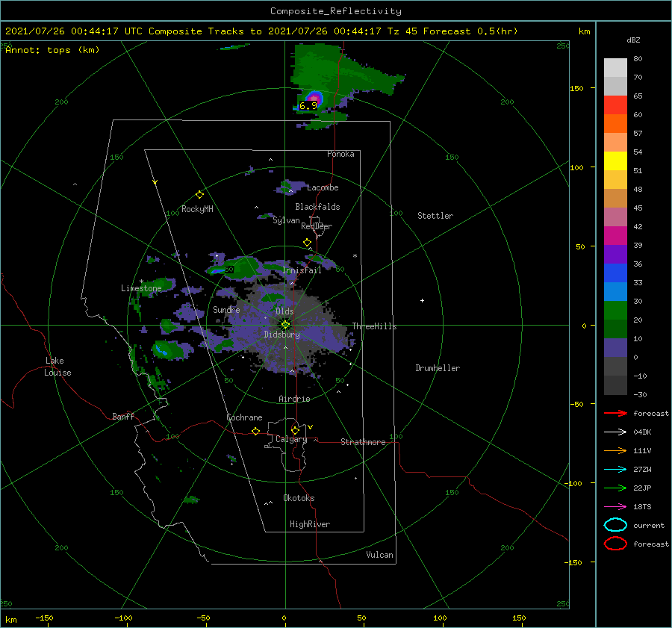Image resolution: width=672 pixels, height=628 pixels.
Task: Click the Ponoka city label
Action: click(x=340, y=154)
